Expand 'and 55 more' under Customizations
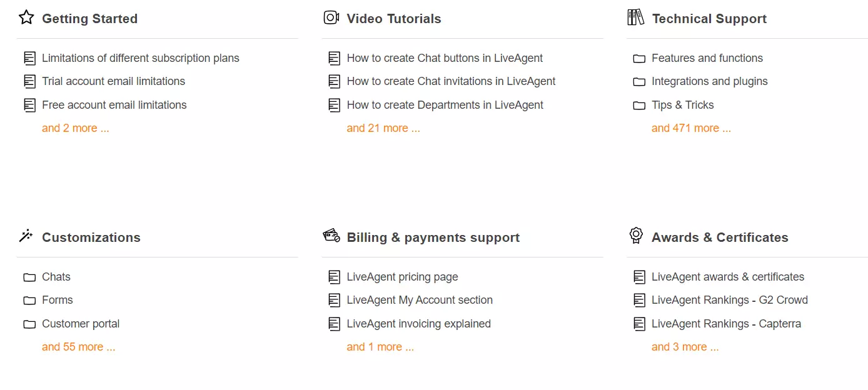The image size is (868, 390). (79, 346)
